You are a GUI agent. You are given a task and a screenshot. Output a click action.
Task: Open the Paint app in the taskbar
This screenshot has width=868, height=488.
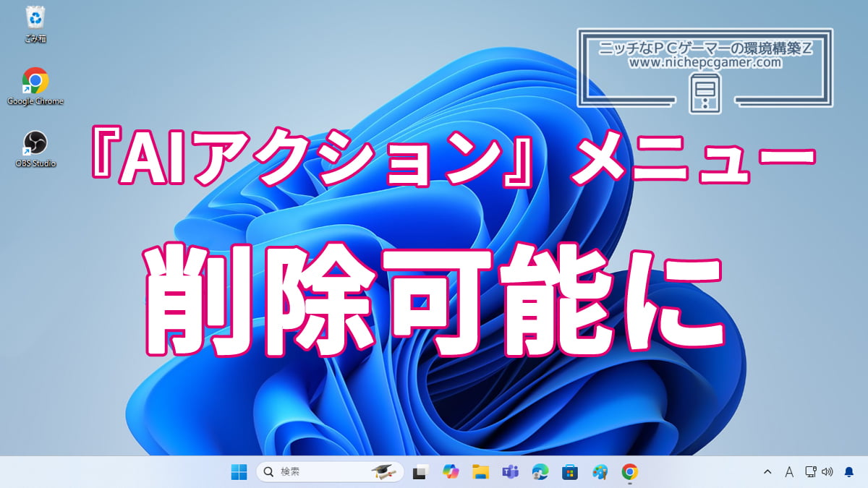click(600, 472)
